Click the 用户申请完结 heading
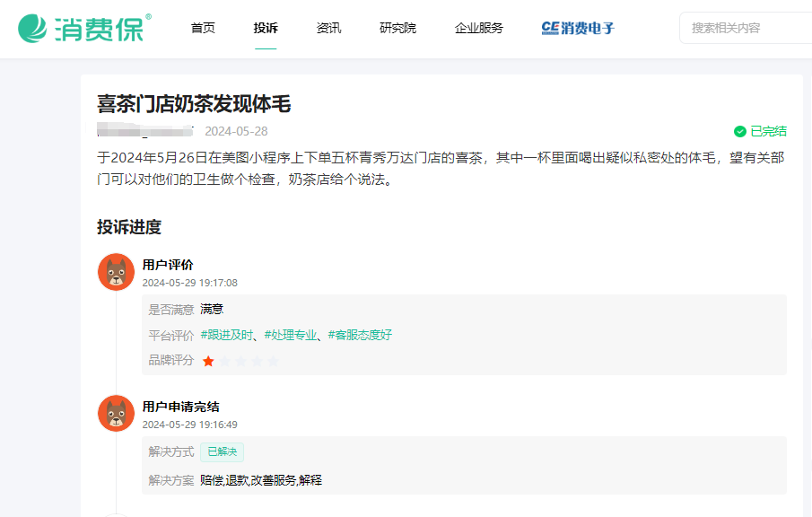Viewport: 812px width, 517px height. [180, 407]
